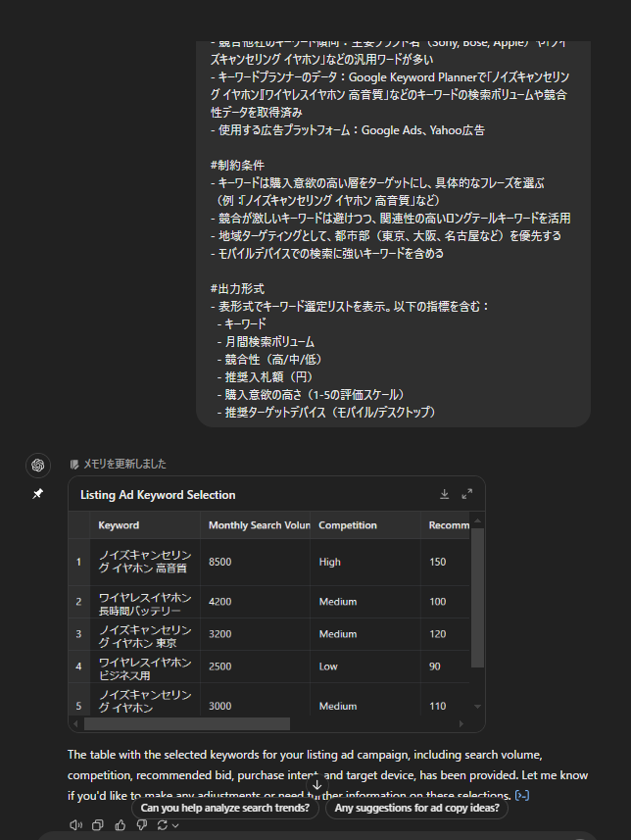Download the Listing Ad Keyword Selection table
This screenshot has width=631, height=840.
click(444, 494)
